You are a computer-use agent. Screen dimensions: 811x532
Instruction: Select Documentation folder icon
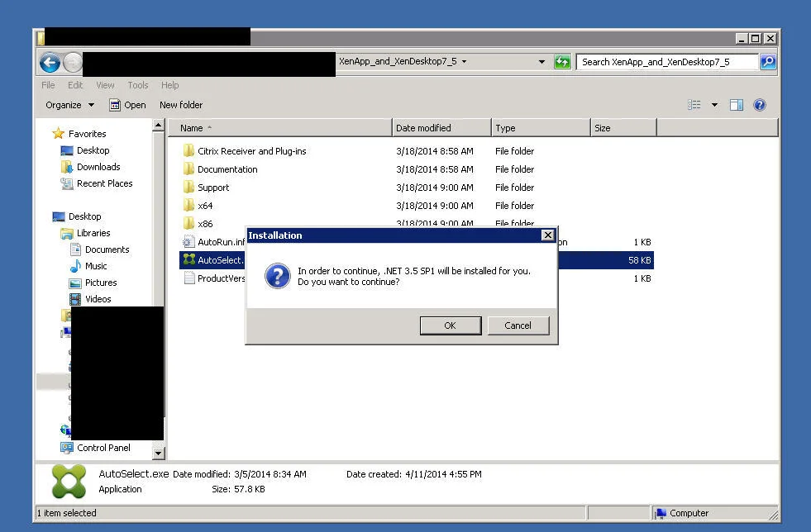click(188, 169)
